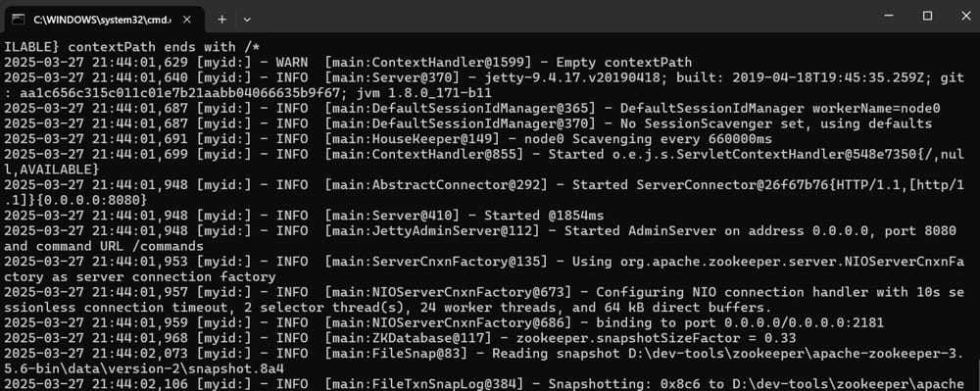The height and width of the screenshot is (391, 980).
Task: Click 'No SessionScavenger set, using defaults' line
Action: [776, 123]
